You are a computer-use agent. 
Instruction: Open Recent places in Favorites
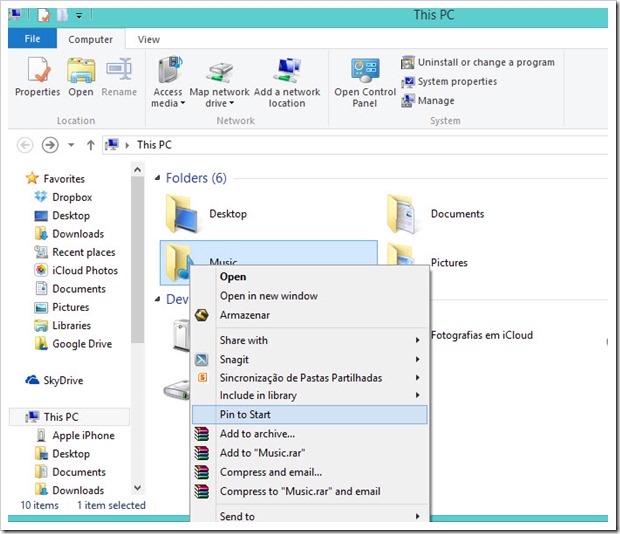75,252
